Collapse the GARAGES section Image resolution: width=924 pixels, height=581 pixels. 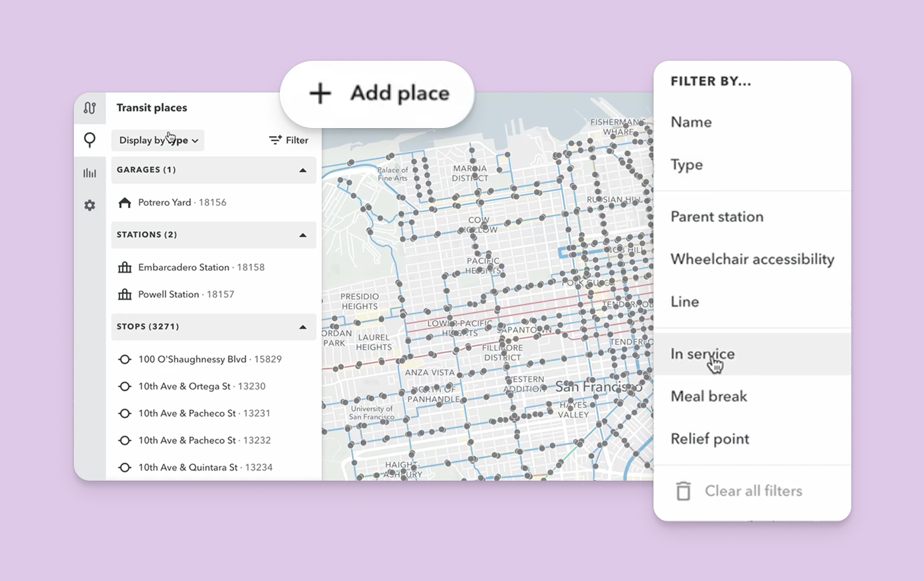pyautogui.click(x=303, y=170)
